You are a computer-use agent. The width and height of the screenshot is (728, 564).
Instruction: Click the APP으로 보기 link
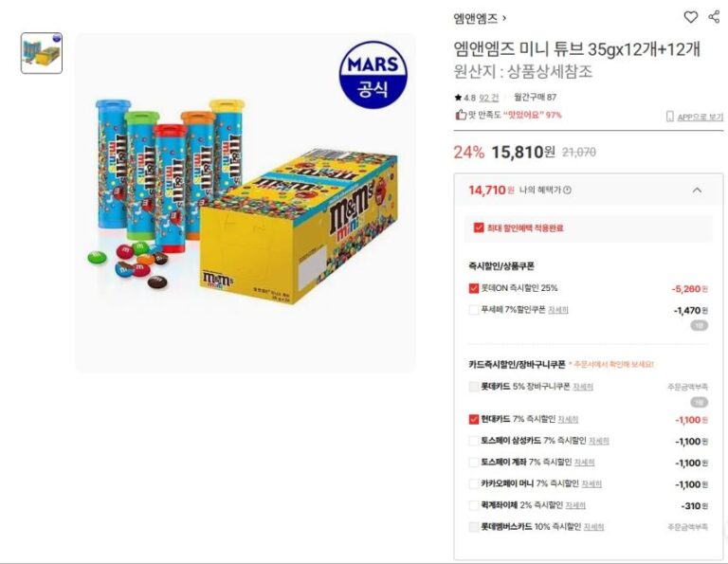click(700, 117)
